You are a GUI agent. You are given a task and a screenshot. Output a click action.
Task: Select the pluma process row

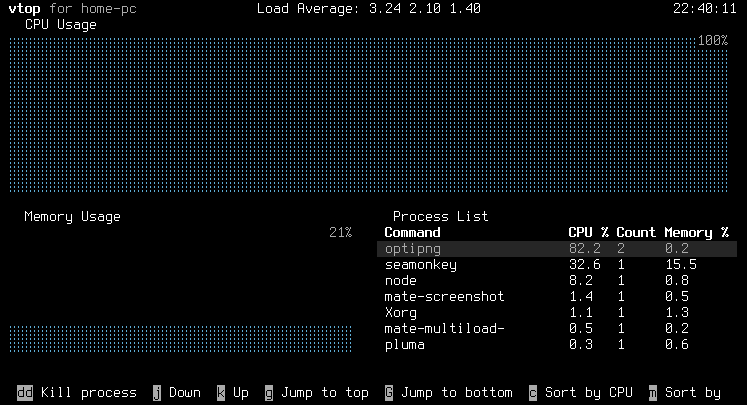tap(557, 344)
